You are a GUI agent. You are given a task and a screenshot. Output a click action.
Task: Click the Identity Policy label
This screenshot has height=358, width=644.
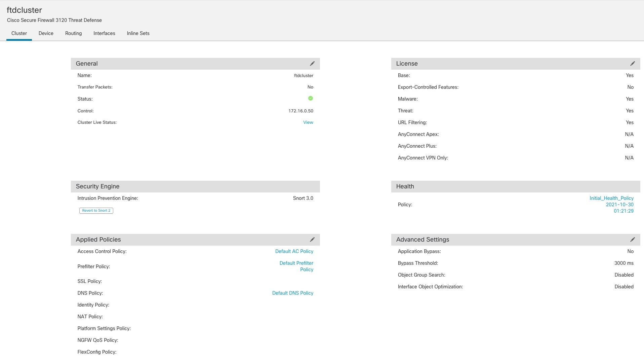[x=93, y=305]
